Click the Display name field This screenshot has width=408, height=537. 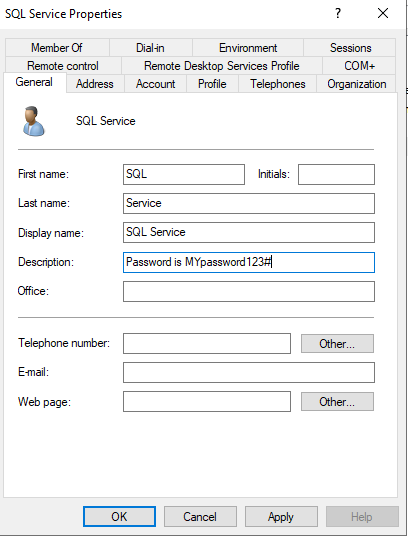pos(249,233)
